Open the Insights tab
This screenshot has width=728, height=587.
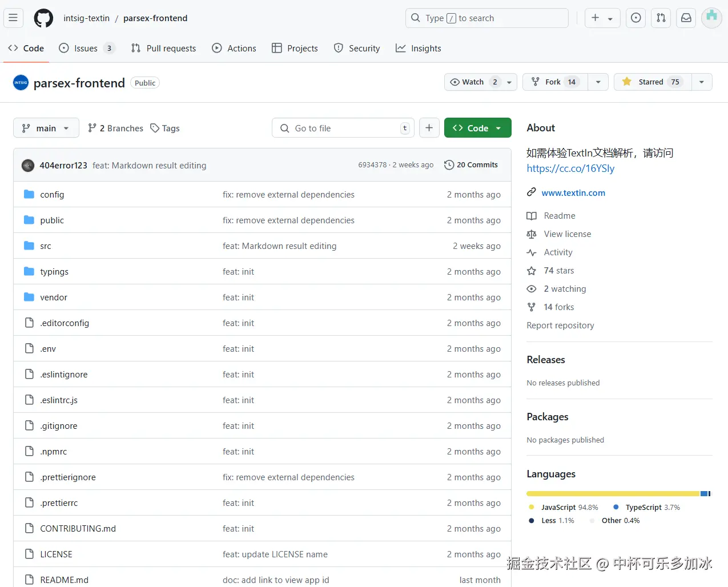[419, 49]
